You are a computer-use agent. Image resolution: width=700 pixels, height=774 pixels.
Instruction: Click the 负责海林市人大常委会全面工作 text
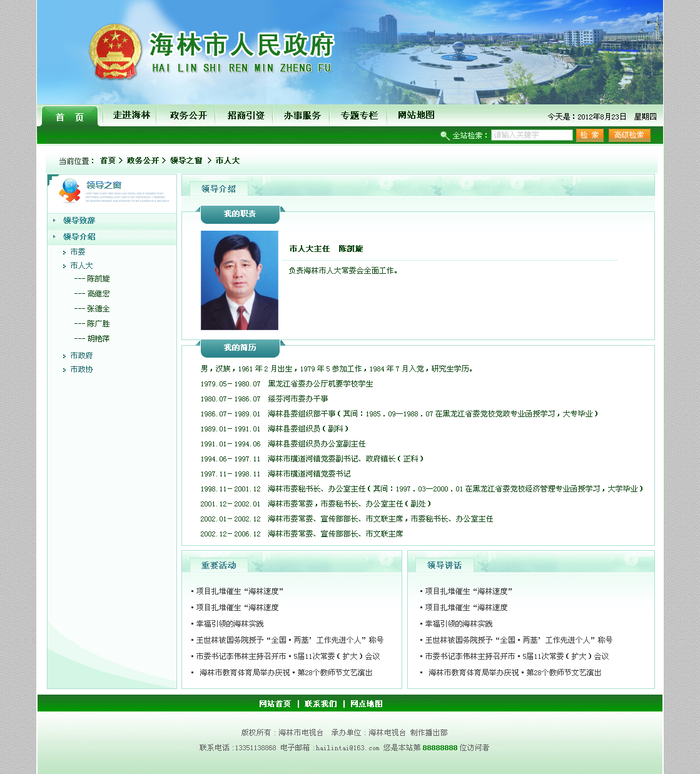343,271
